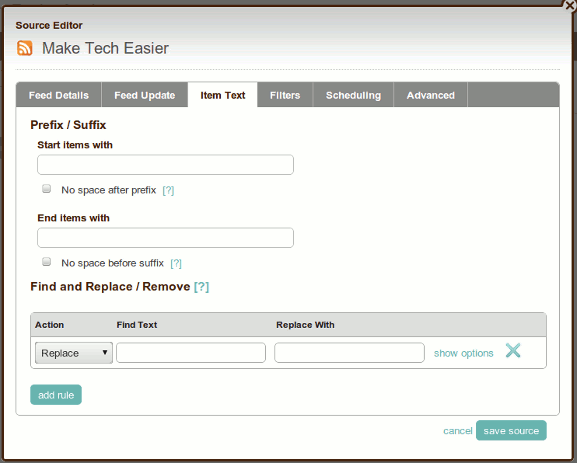The width and height of the screenshot is (577, 463).
Task: Open the Replace action dropdown
Action: (74, 353)
